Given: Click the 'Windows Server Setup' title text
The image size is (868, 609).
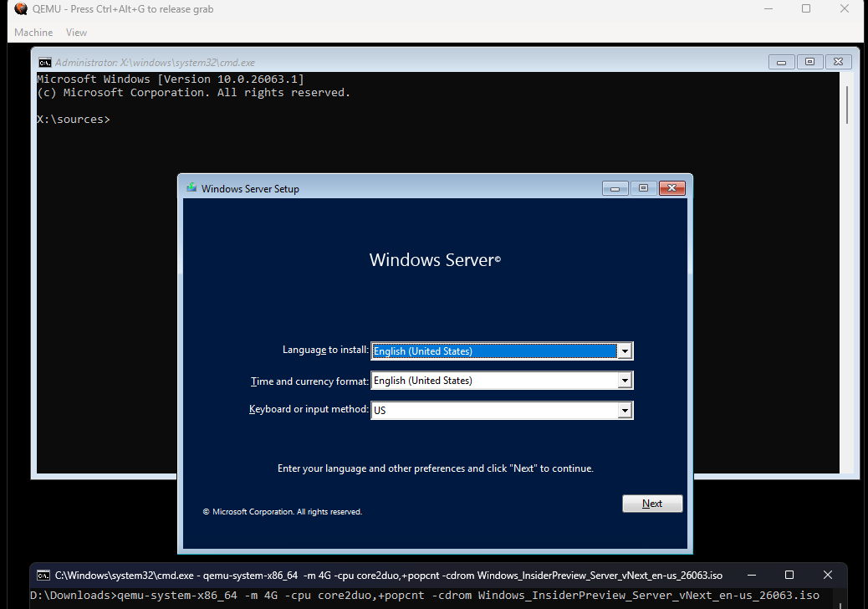Looking at the screenshot, I should click(250, 189).
